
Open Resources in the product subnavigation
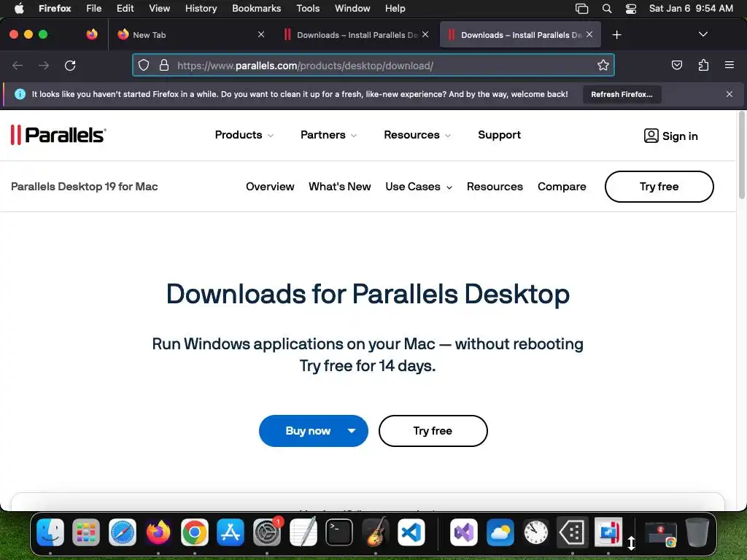(x=495, y=187)
